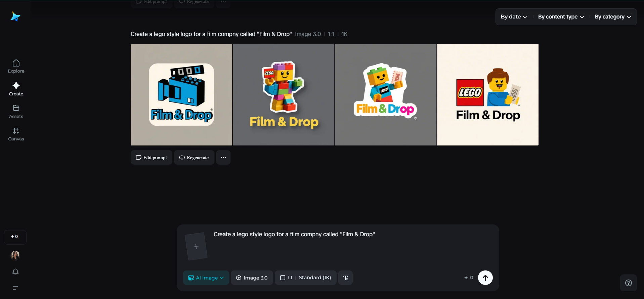The width and height of the screenshot is (644, 299).
Task: Open the user profile avatar
Action: pyautogui.click(x=15, y=255)
